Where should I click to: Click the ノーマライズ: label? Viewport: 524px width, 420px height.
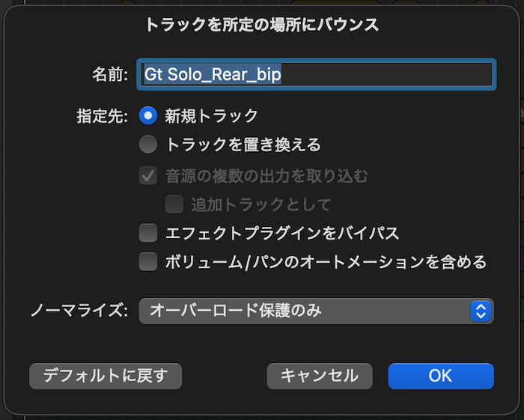80,311
